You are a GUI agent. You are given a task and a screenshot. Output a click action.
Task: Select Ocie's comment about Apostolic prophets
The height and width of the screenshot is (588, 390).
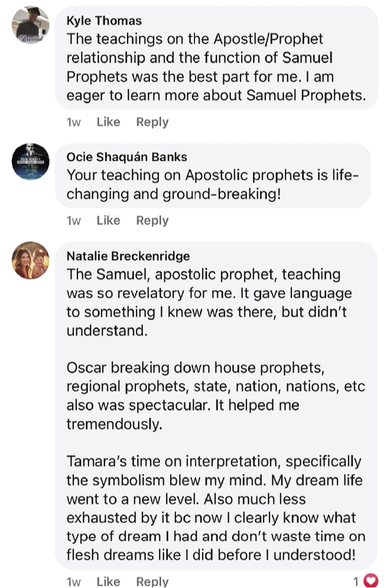[x=213, y=184]
